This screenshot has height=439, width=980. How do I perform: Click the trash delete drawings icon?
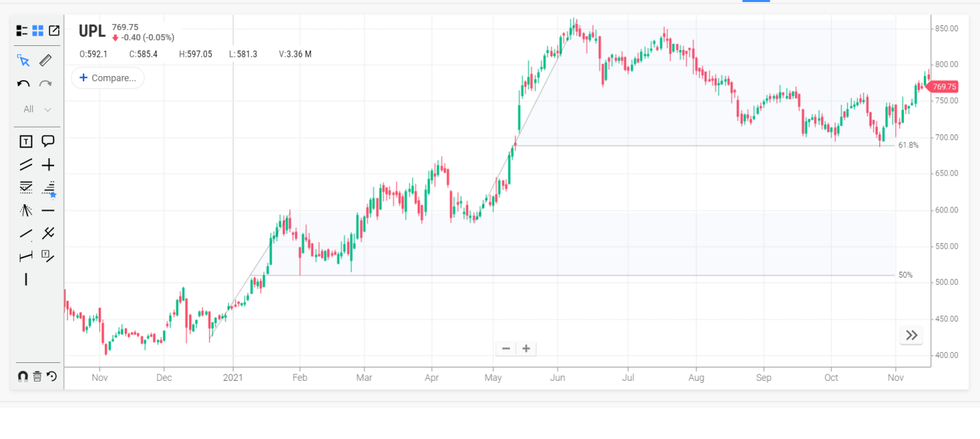coord(38,376)
